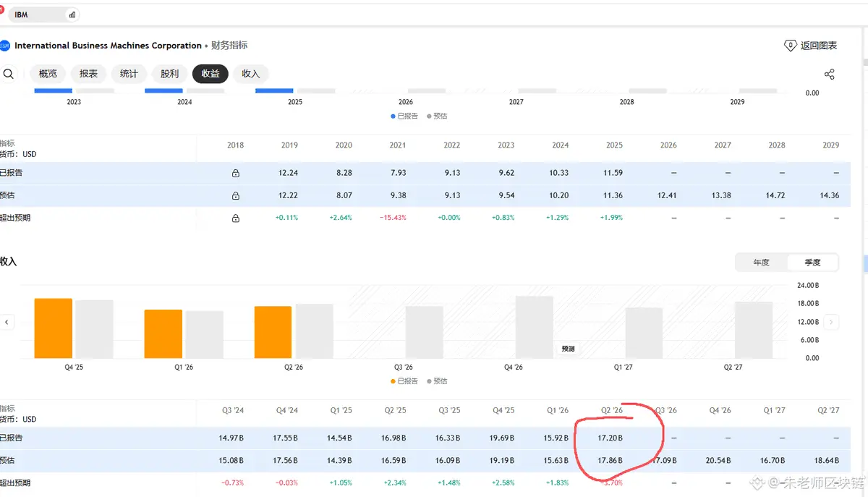The width and height of the screenshot is (868, 497).
Task: Click the orange Q2 '26 revenue bar
Action: (x=273, y=332)
